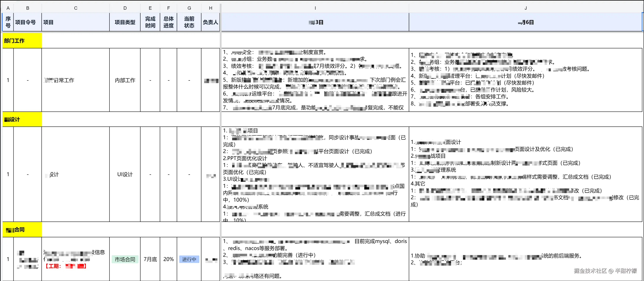Select the 当前状态 header cell
Screen dimensions: 644x281
[x=189, y=22]
